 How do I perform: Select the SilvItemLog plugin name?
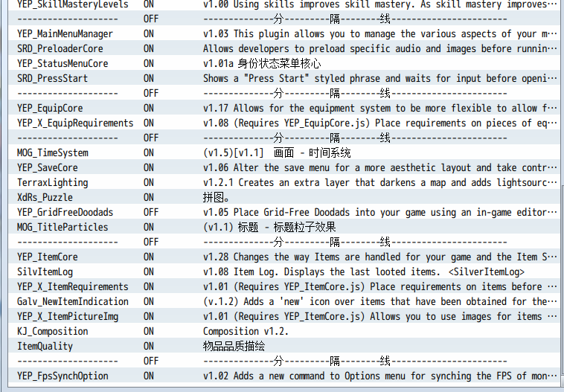pyautogui.click(x=45, y=272)
